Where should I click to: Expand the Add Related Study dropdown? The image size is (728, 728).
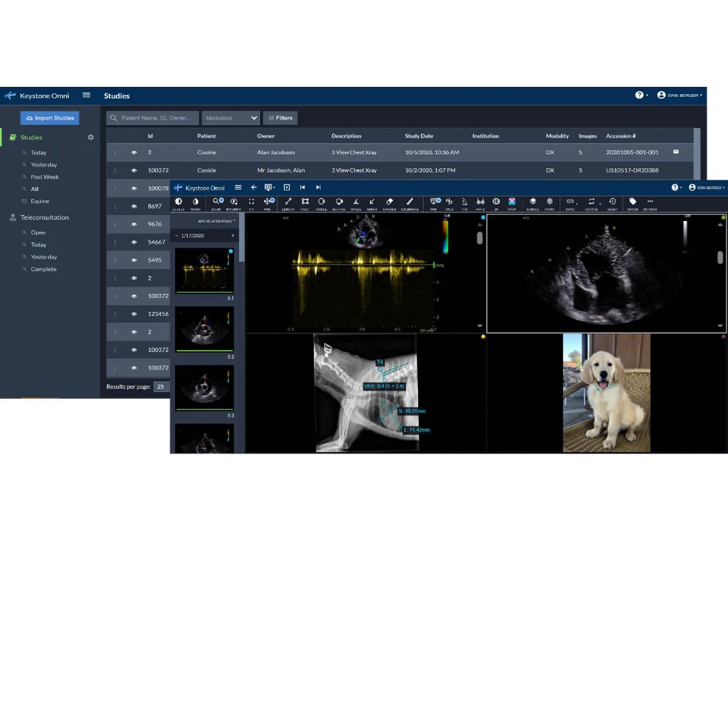point(216,220)
